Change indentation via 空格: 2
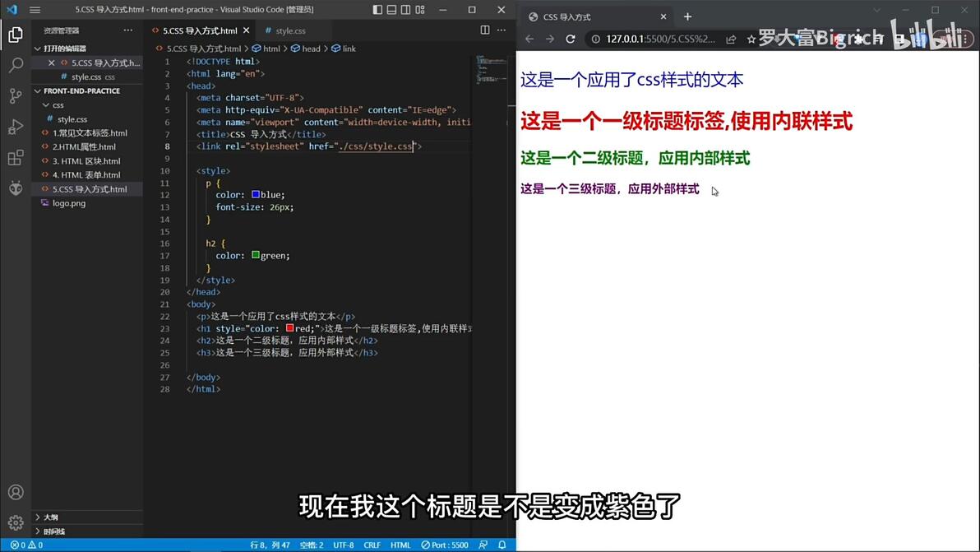The width and height of the screenshot is (980, 552). click(312, 545)
